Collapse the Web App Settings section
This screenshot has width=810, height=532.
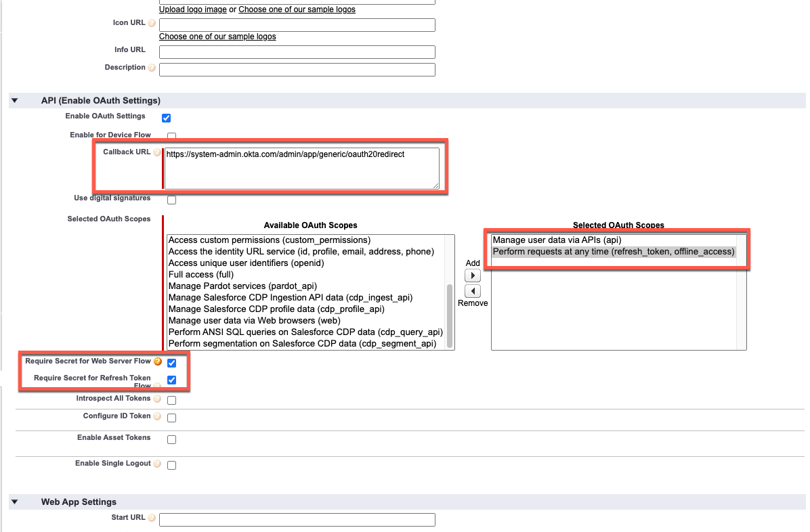coord(14,502)
